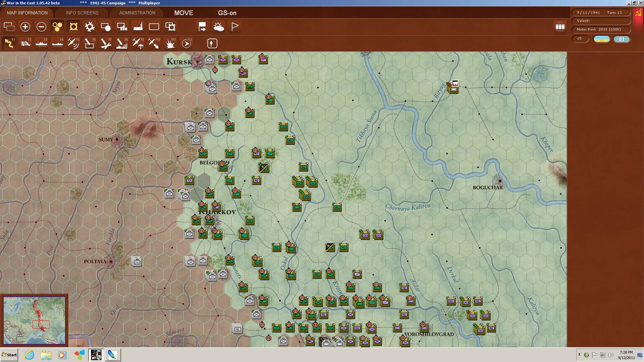The width and height of the screenshot is (644, 362).
Task: Click the pennant flag icon
Action: (235, 27)
